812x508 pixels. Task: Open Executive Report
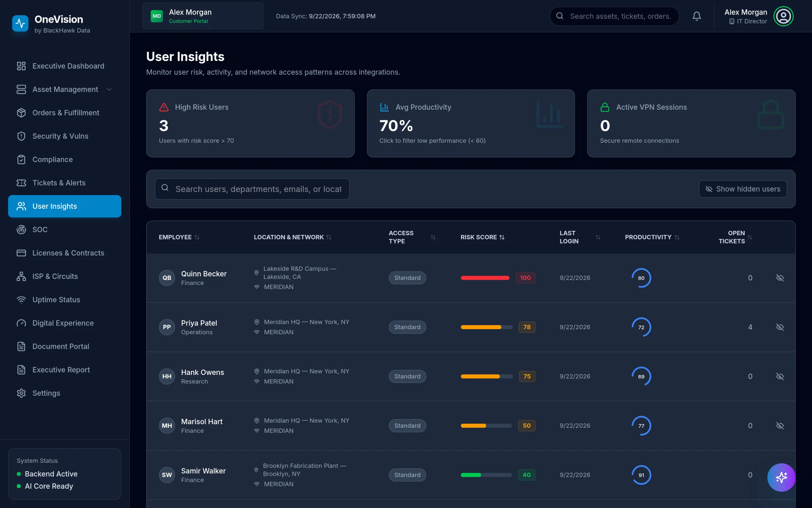[65, 370]
